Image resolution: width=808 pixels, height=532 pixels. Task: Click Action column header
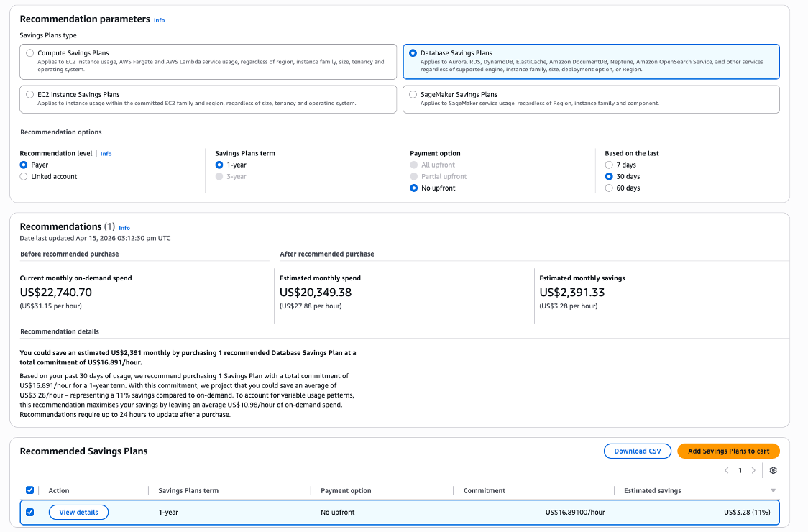(x=59, y=491)
